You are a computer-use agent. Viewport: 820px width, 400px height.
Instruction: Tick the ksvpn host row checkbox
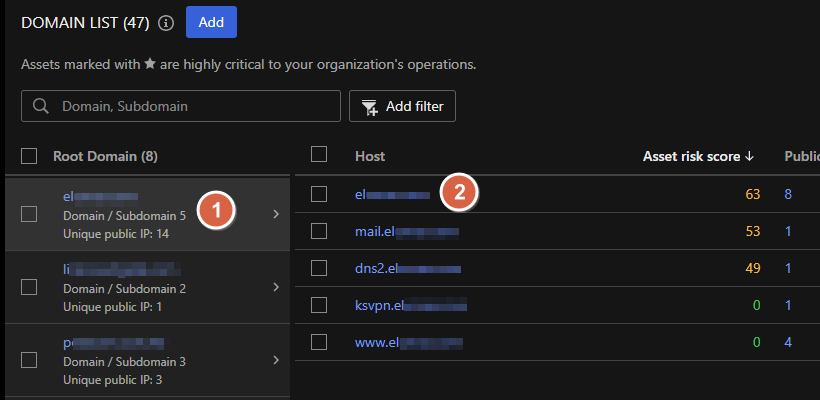pyautogui.click(x=319, y=305)
